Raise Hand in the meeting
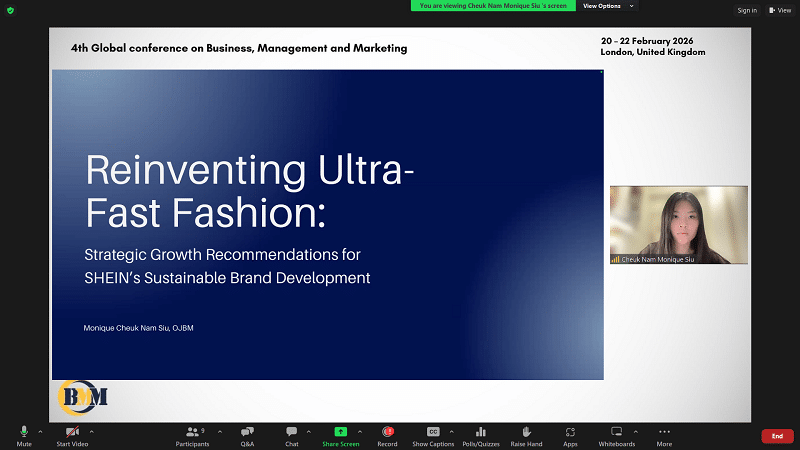Image resolution: width=800 pixels, height=450 pixels. [x=526, y=432]
